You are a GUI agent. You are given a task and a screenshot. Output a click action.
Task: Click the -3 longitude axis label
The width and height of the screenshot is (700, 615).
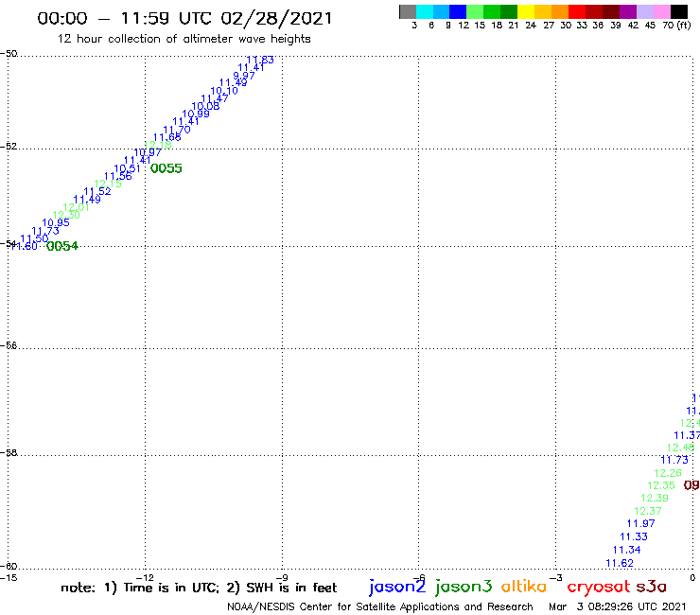(x=556, y=578)
